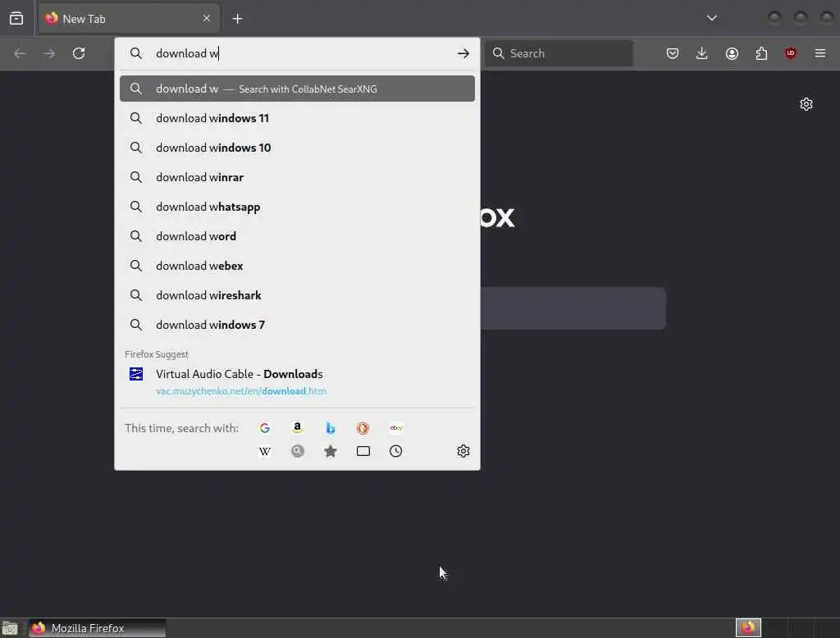
Task: Search history with clock icon
Action: (396, 451)
